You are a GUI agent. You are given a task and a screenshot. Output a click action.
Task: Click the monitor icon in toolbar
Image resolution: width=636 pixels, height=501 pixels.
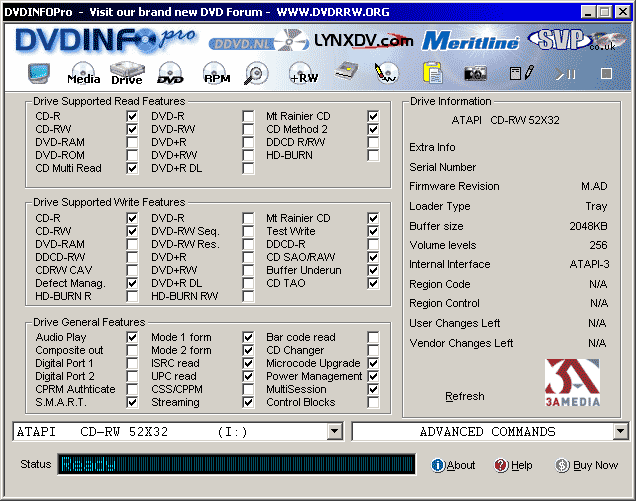[41, 74]
